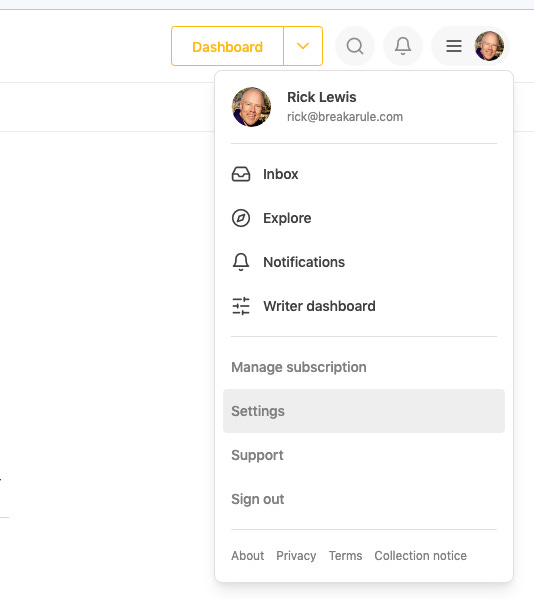Open Writer dashboard menu entry
The height and width of the screenshot is (599, 534).
(364, 306)
